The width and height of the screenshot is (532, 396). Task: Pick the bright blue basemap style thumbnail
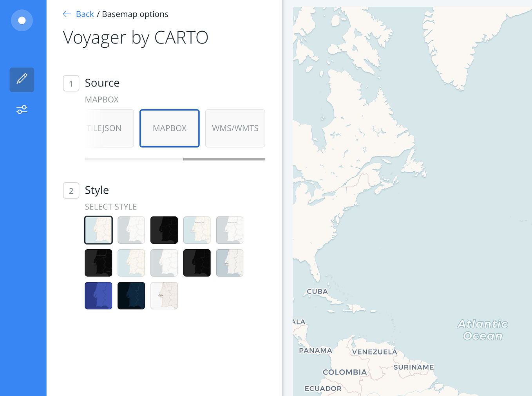98,295
